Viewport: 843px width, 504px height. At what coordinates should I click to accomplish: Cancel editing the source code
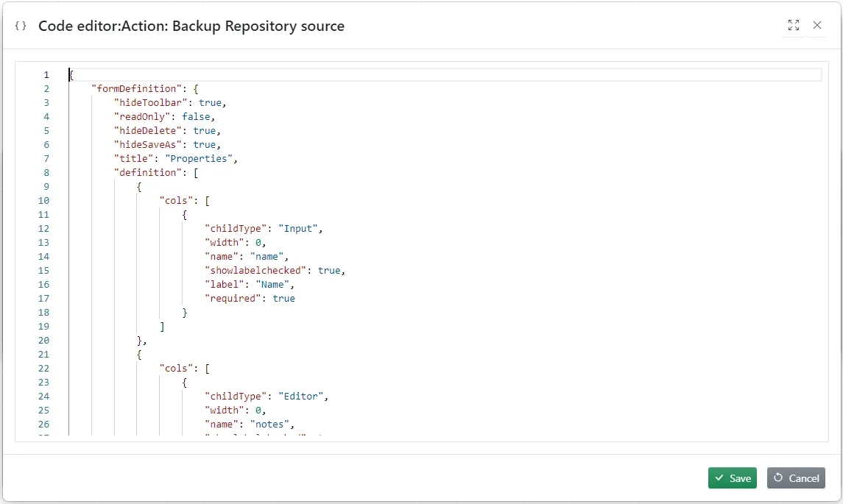796,478
